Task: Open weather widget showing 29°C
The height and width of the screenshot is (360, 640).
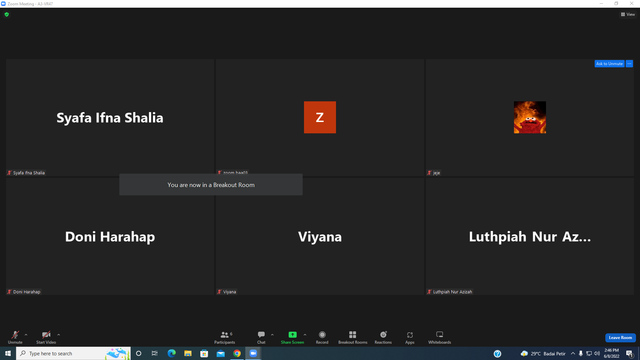Action: [x=543, y=353]
